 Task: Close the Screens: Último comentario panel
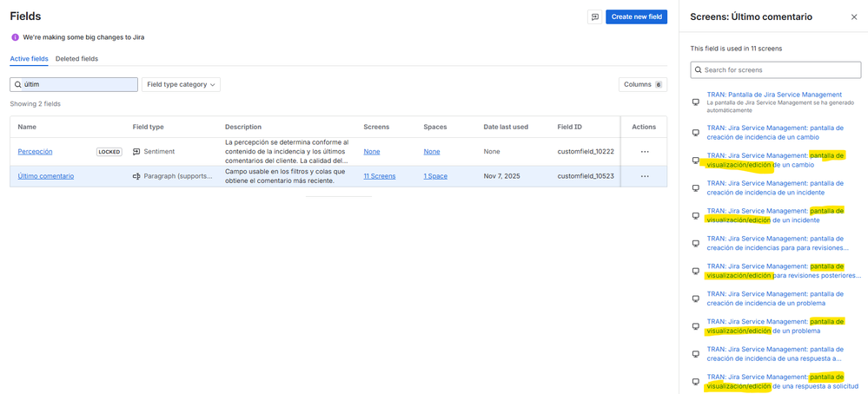coord(853,17)
